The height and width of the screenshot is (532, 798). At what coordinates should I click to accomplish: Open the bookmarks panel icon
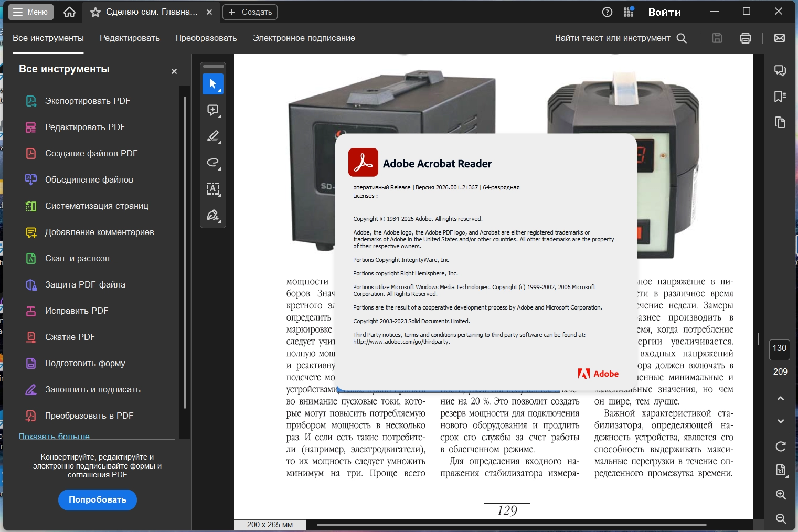(780, 97)
